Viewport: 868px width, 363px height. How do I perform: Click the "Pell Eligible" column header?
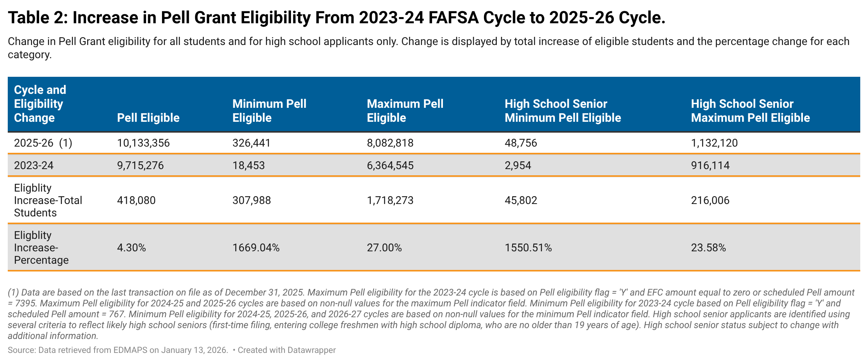click(x=148, y=118)
